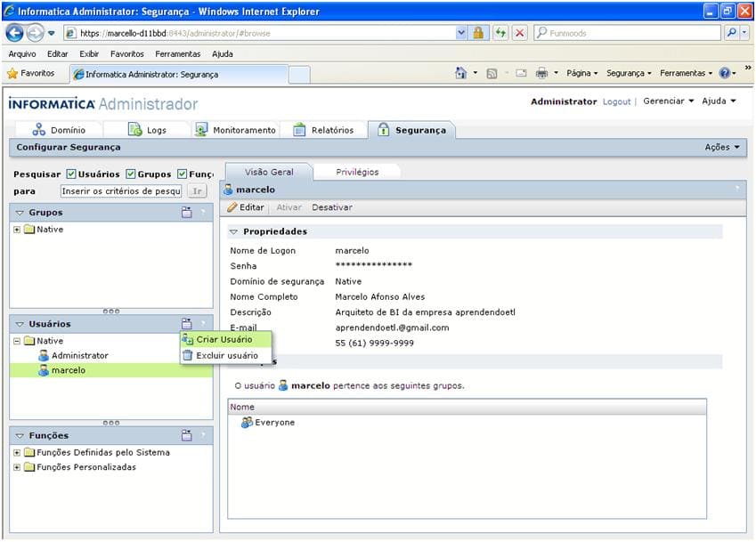The image size is (756, 542).
Task: Click the browser Back arrow button
Action: click(x=14, y=33)
